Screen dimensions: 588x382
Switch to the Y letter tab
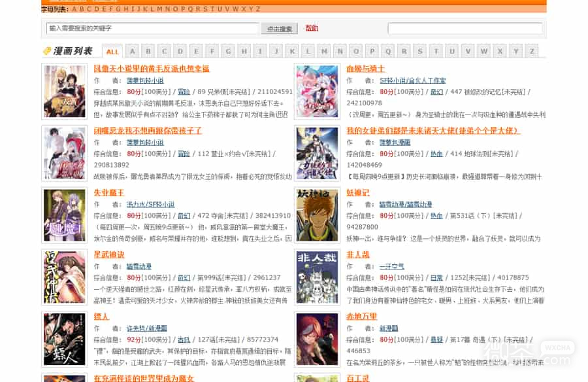pos(516,51)
